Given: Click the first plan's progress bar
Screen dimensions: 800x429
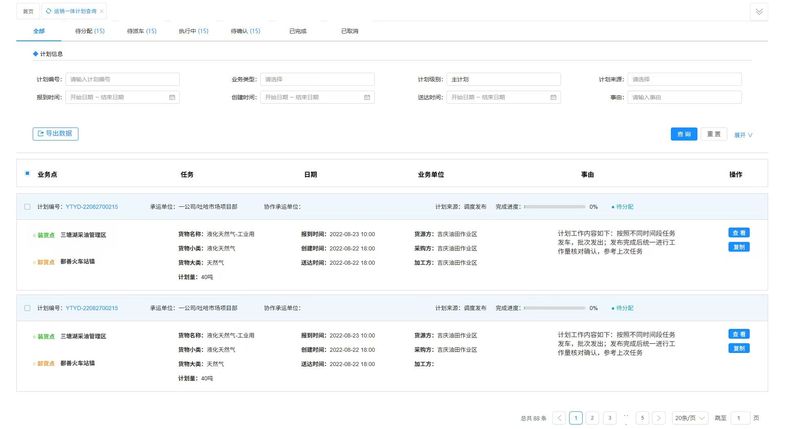Looking at the screenshot, I should coord(552,207).
